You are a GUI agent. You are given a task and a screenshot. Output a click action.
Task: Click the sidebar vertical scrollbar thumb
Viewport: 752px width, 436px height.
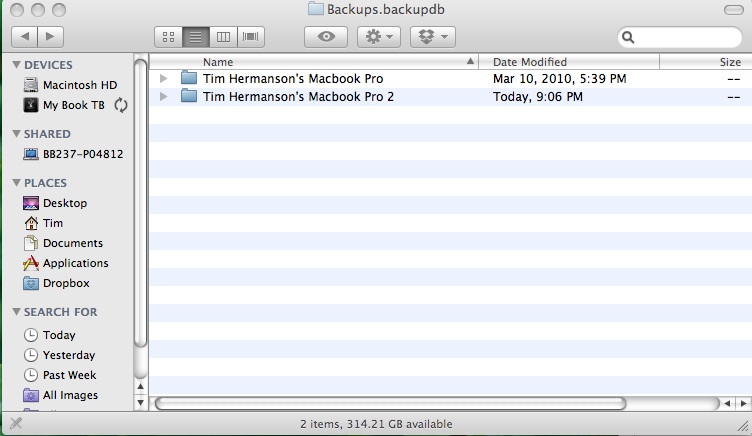tap(141, 202)
